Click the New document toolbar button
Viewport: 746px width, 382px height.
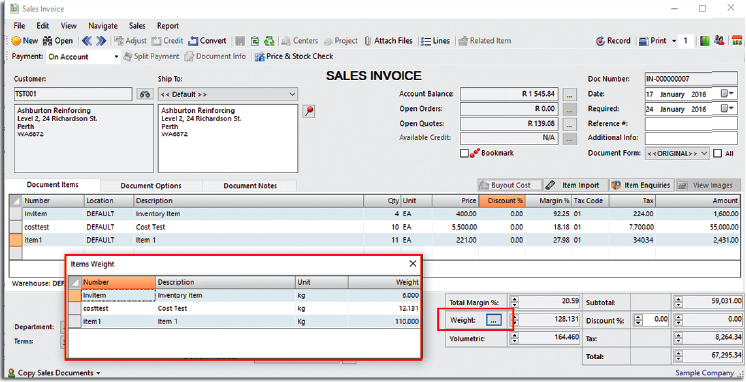point(25,41)
